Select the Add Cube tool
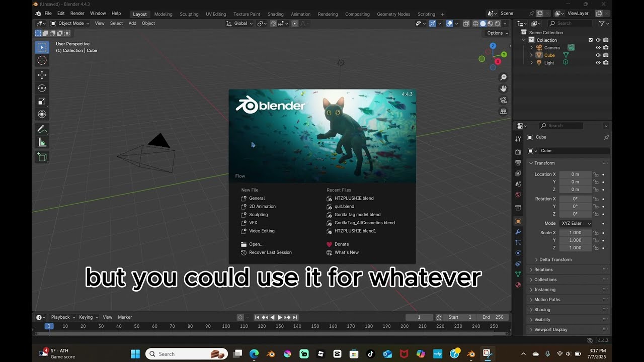 click(42, 157)
